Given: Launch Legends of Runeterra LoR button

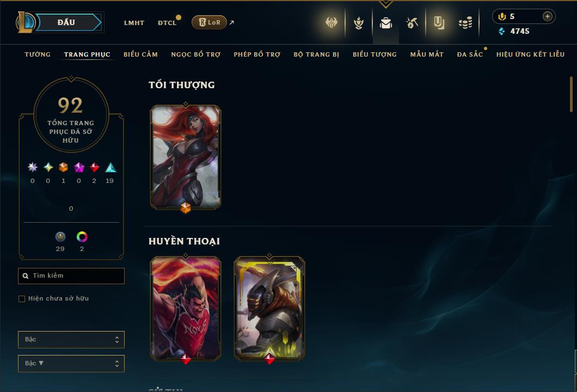Looking at the screenshot, I should pyautogui.click(x=209, y=22).
